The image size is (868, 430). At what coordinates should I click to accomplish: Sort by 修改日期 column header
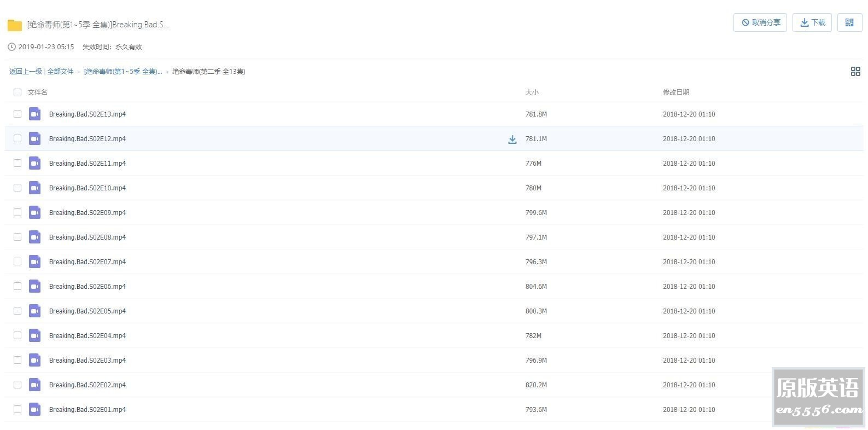click(676, 92)
